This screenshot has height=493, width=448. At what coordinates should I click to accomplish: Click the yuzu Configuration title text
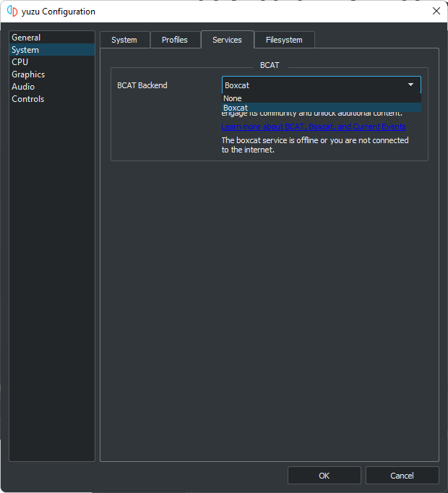(58, 12)
